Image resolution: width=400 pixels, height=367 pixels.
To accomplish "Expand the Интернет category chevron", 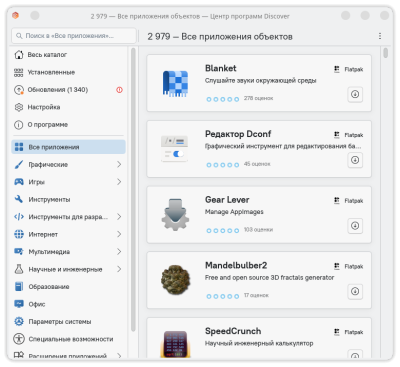I will [119, 234].
